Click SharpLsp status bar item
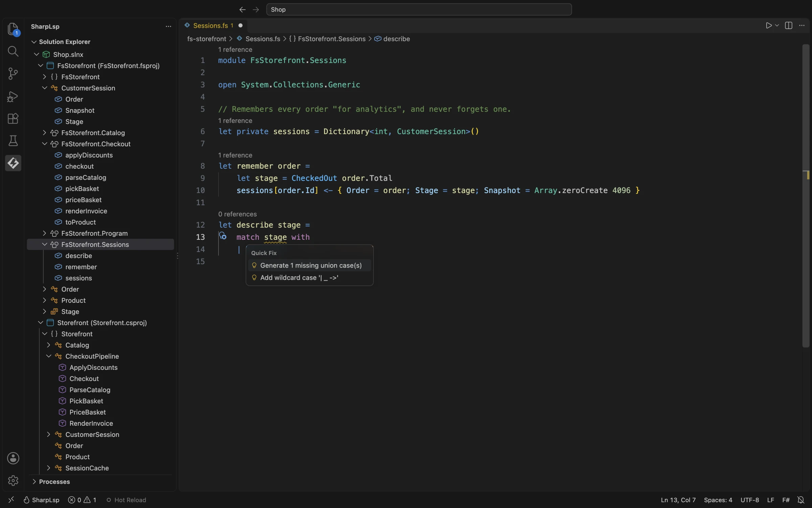Image resolution: width=812 pixels, height=508 pixels. point(41,500)
